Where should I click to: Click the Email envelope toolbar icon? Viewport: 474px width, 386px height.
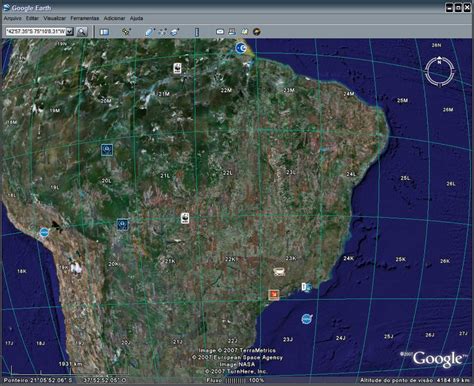pyautogui.click(x=220, y=32)
